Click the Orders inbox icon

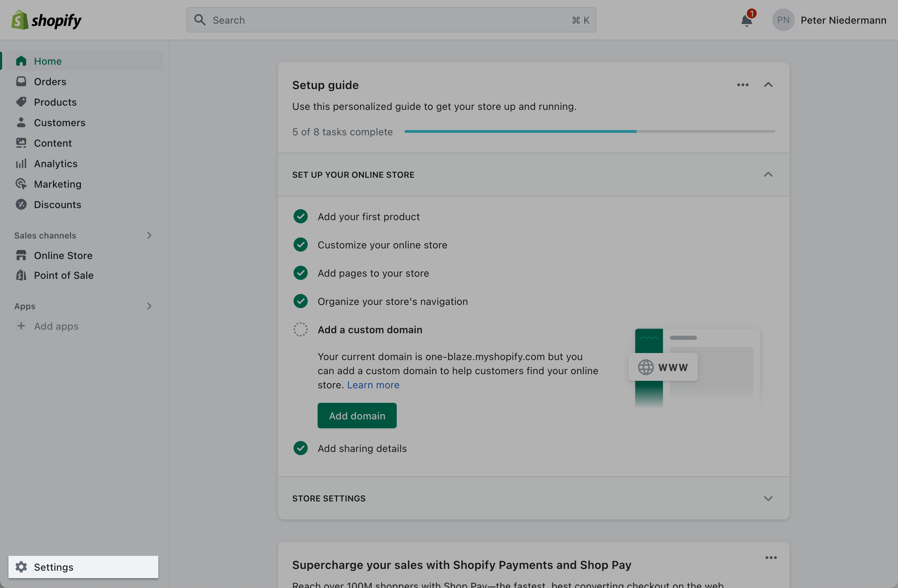21,82
